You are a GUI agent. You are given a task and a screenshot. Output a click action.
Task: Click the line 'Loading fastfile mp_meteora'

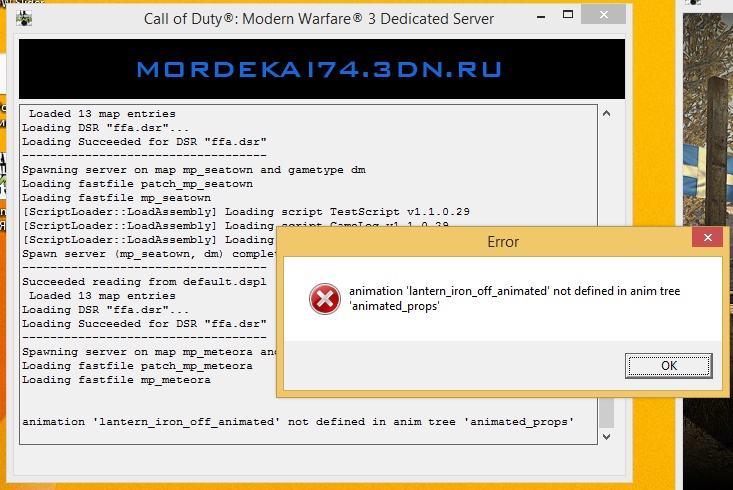[x=116, y=380]
